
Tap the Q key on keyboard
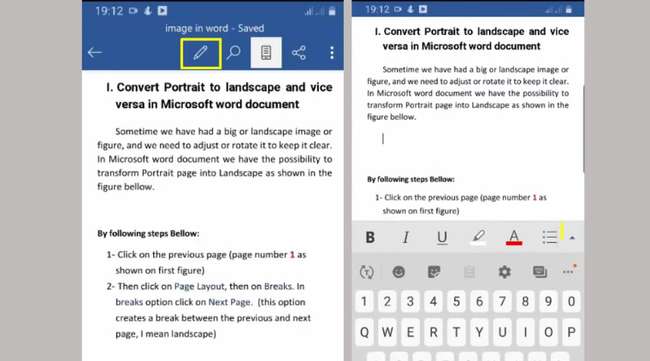click(x=364, y=332)
